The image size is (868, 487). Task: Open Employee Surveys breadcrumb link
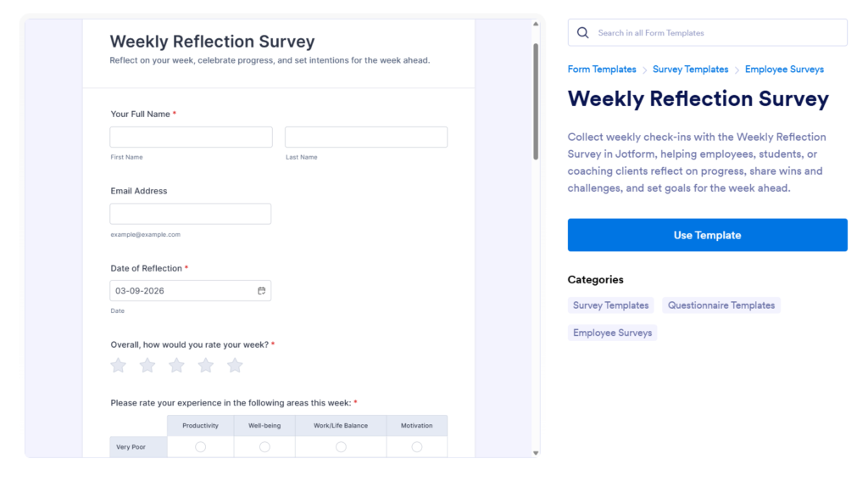[x=784, y=70]
